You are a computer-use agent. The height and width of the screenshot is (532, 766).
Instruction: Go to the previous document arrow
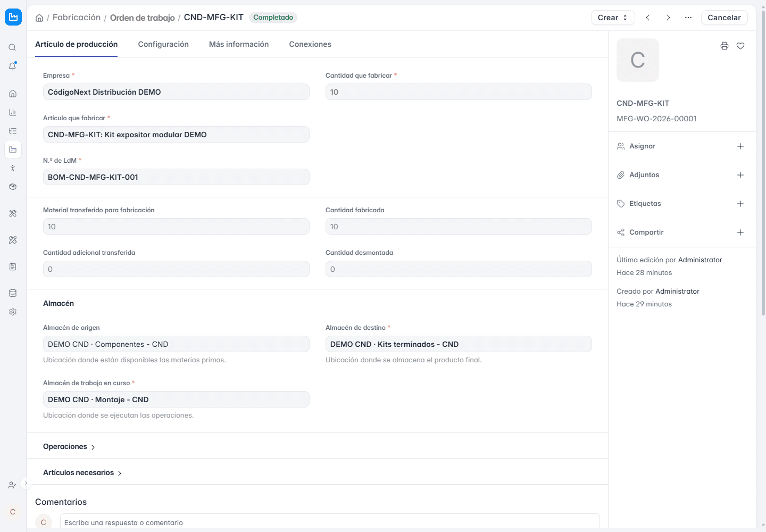click(648, 18)
